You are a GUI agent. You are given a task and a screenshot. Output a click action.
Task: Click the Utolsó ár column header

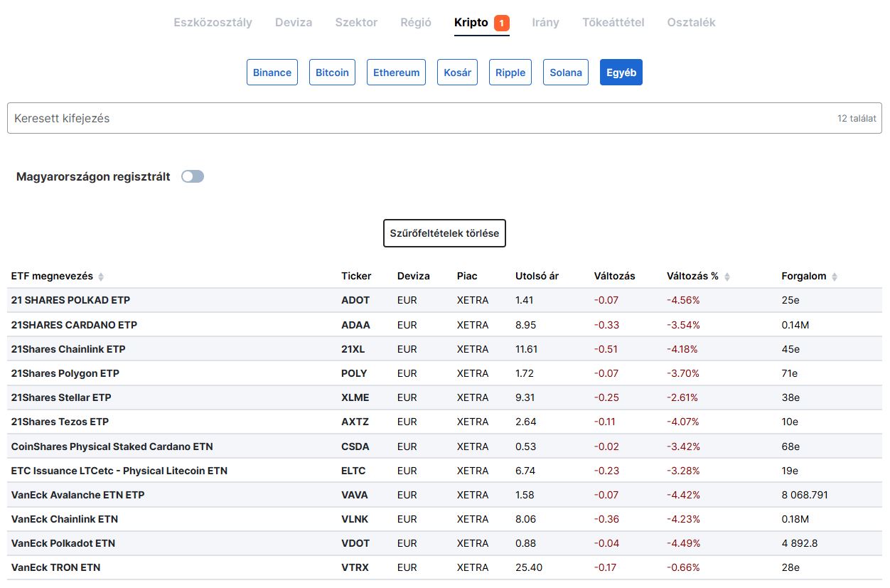(x=537, y=276)
